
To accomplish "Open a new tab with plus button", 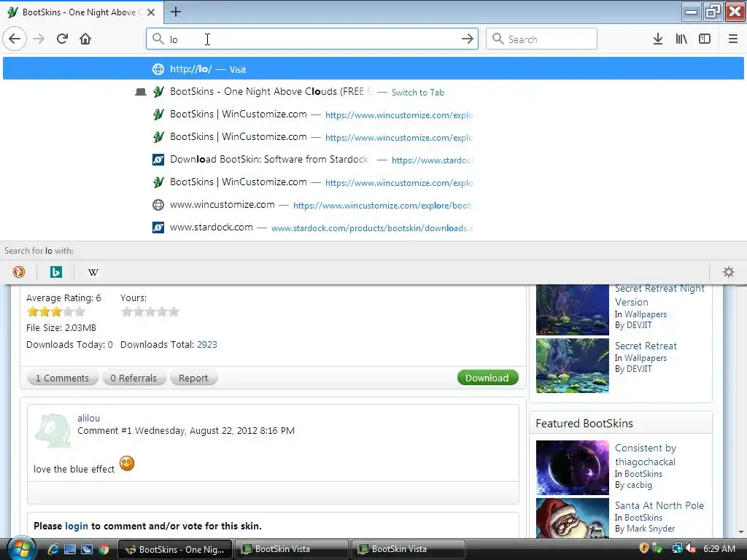I will click(x=176, y=12).
